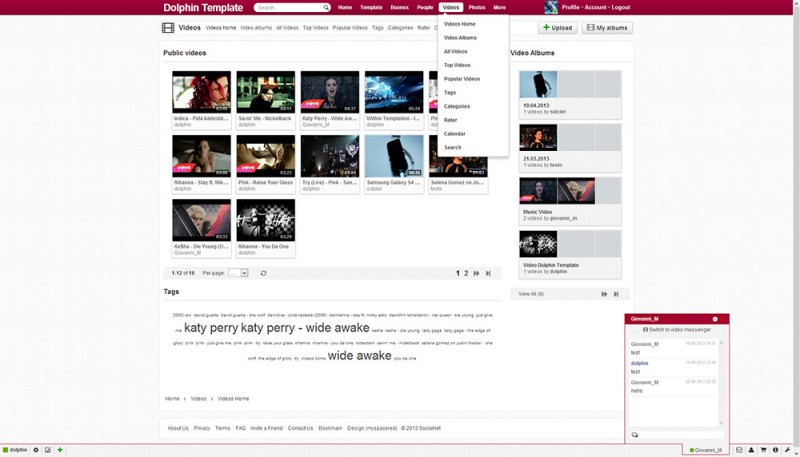Viewport: 800px width, 457px height.
Task: Expand the More menu
Action: point(499,8)
